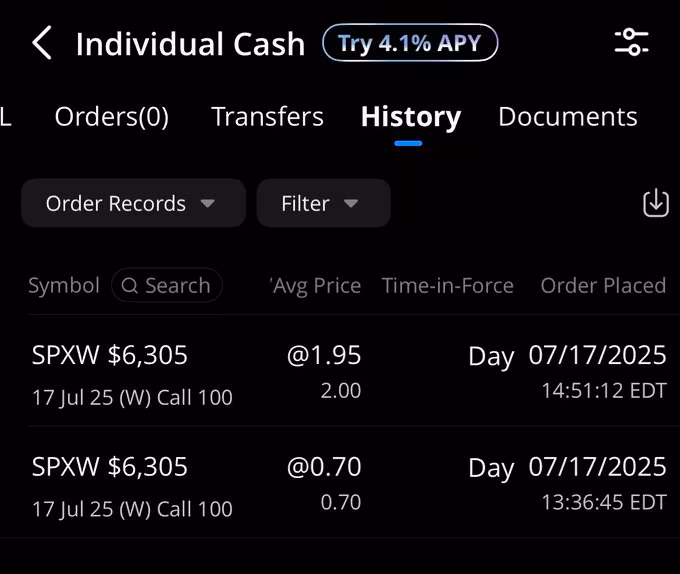Open the Documents tab
Viewport: 680px width, 574px height.
click(x=567, y=117)
